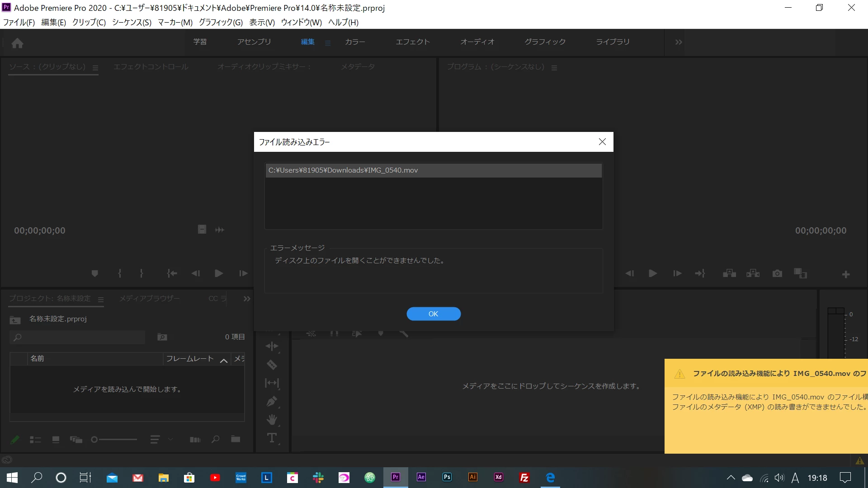Click the project search input field

pyautogui.click(x=81, y=337)
